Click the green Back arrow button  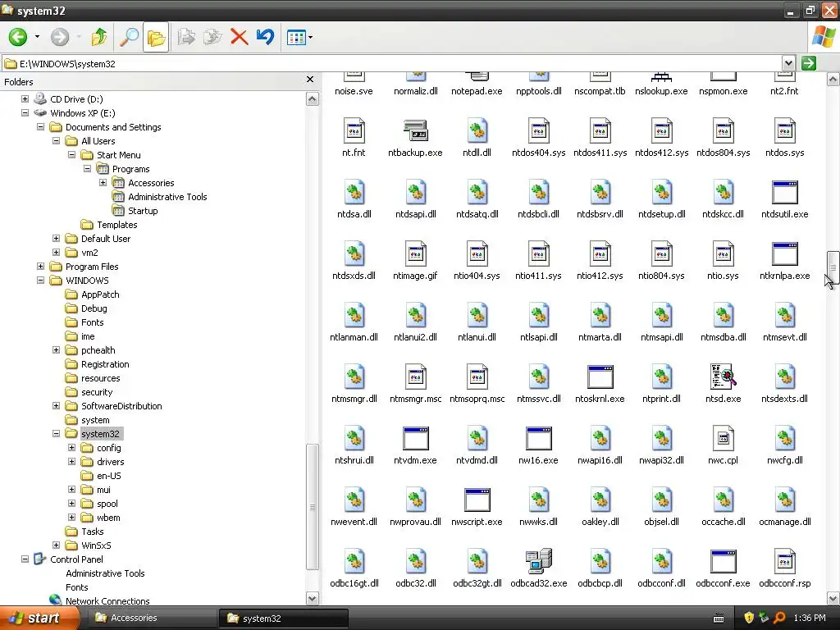pyautogui.click(x=18, y=37)
